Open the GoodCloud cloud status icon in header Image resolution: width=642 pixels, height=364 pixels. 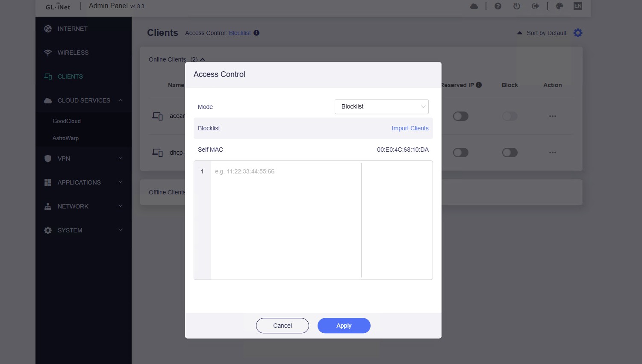pos(474,6)
